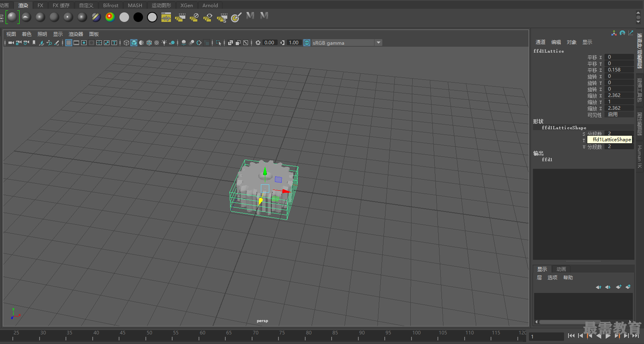
Task: Toggle Textured display checker icon
Action: (x=157, y=43)
